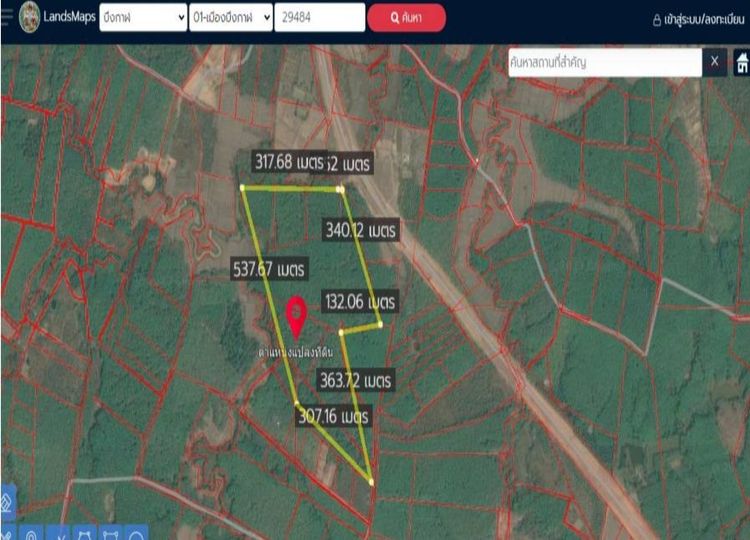Click the ค้นหาสถานที่สำคัญ place search box

point(603,63)
